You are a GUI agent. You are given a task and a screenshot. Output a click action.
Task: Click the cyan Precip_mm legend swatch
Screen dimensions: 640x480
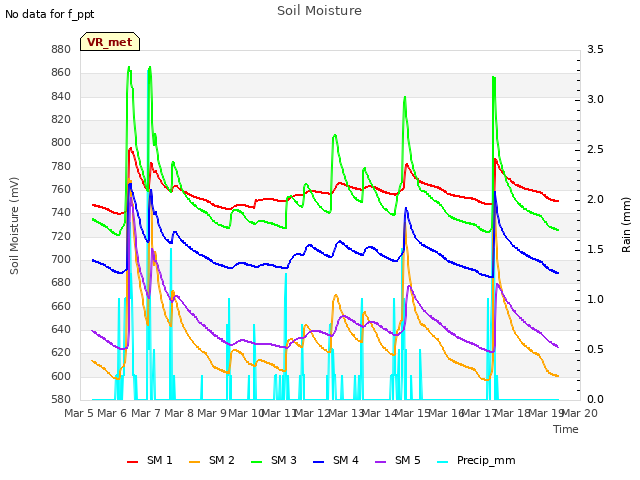pos(443,462)
